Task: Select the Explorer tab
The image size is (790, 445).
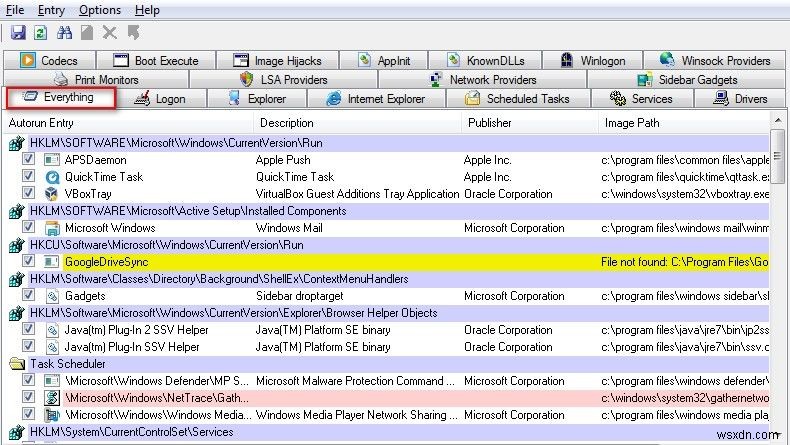Action: (x=257, y=99)
